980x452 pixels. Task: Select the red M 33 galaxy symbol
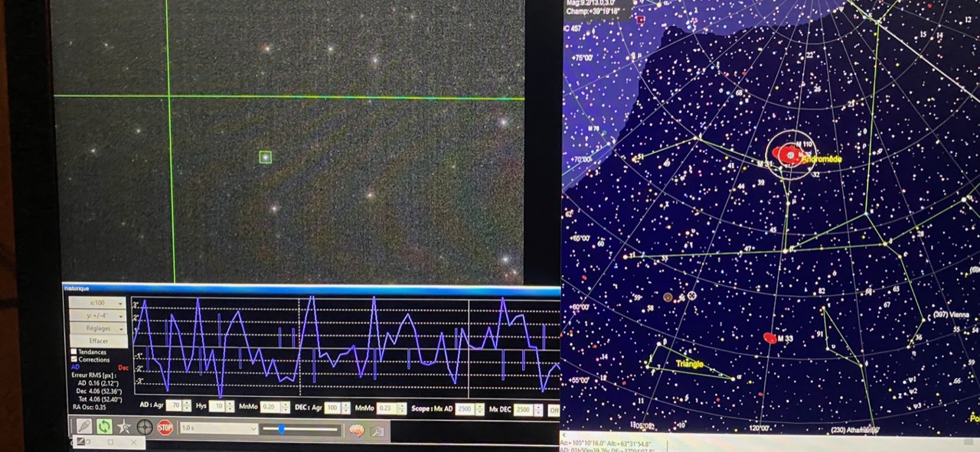[769, 337]
